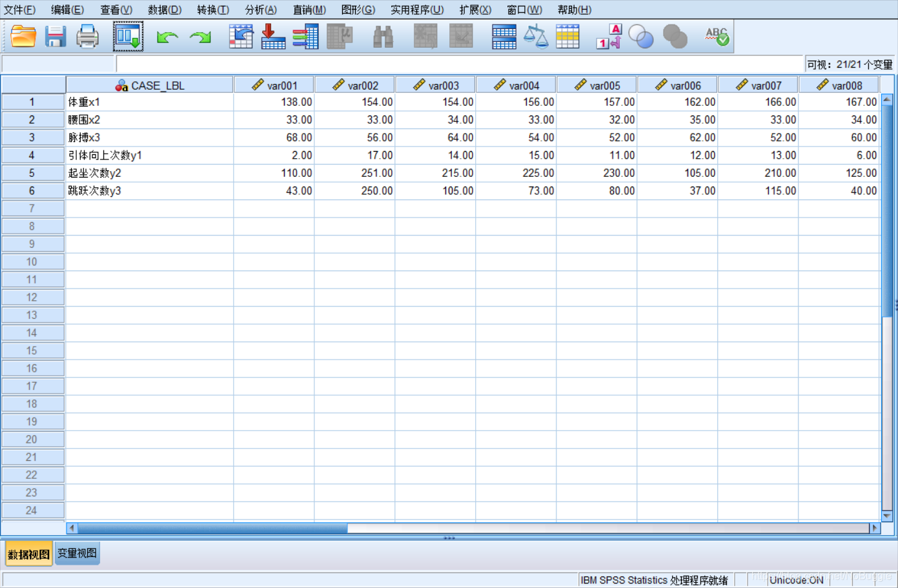Viewport: 898px width, 588px height.
Task: Open the 直销(M) menu
Action: [309, 10]
